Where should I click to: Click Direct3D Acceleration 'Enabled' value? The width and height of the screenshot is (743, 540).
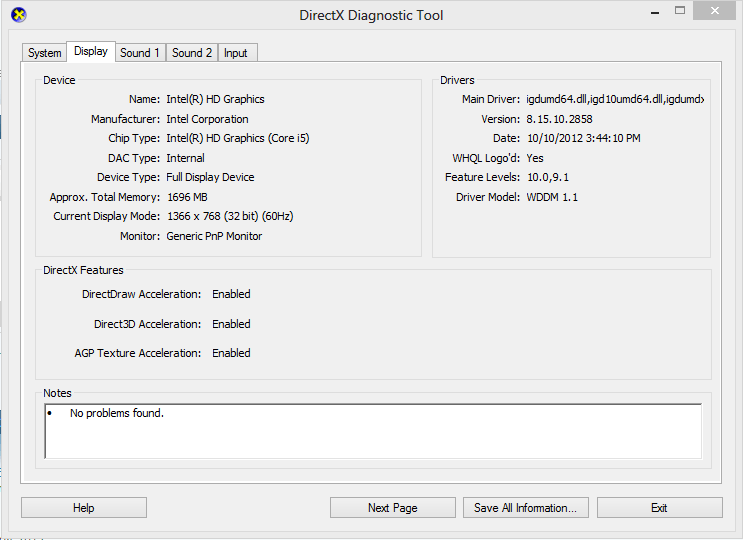tap(231, 324)
